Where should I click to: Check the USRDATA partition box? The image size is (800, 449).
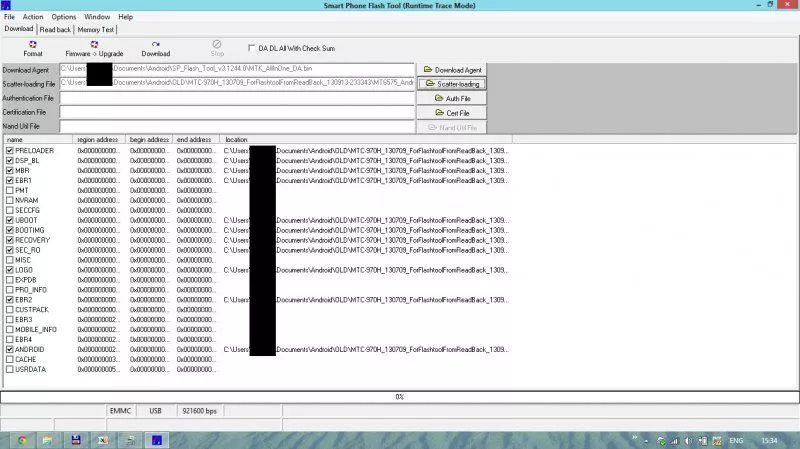10,369
